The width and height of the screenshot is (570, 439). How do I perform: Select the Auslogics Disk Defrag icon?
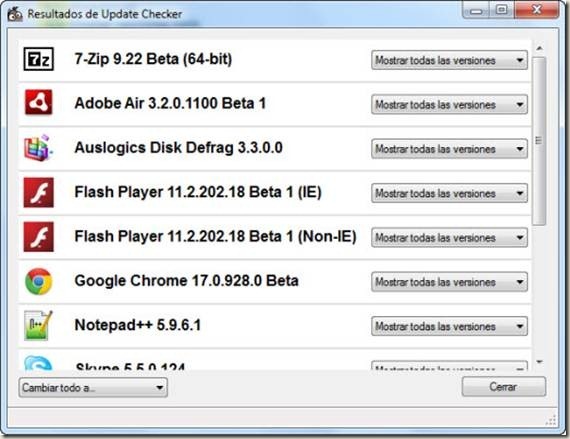click(39, 148)
